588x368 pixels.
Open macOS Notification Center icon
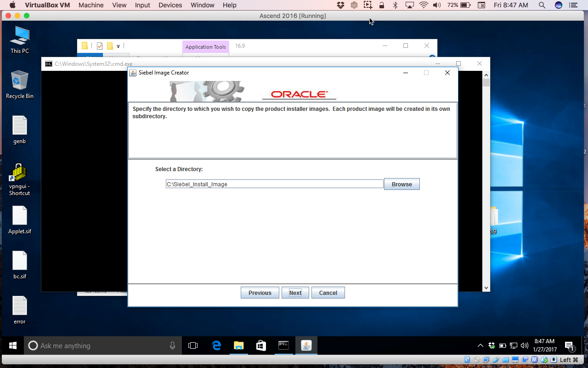pyautogui.click(x=572, y=5)
